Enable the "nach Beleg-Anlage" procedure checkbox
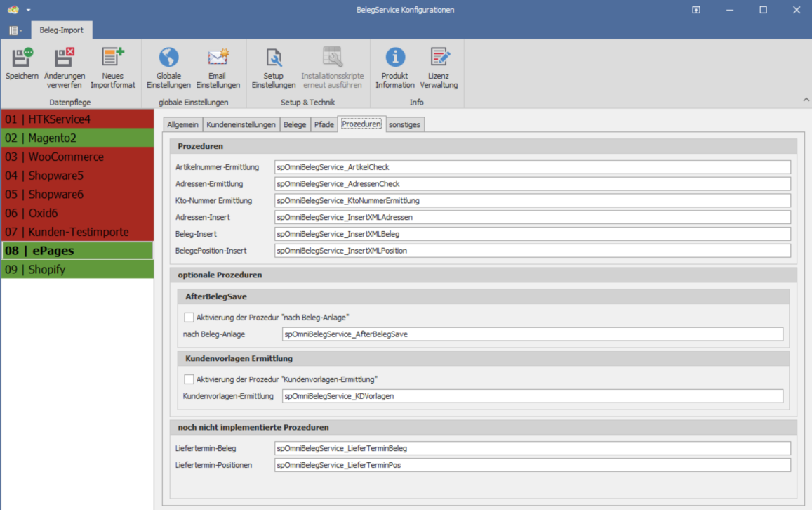 189,318
